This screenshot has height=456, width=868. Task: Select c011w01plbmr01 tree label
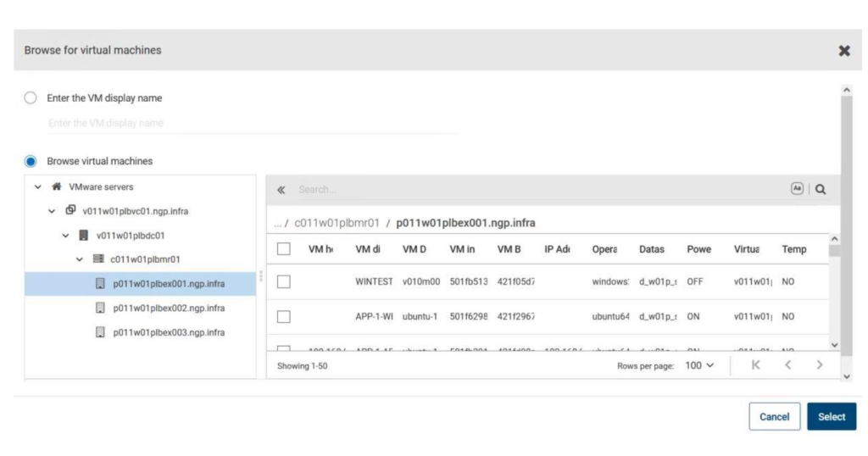tap(144, 259)
